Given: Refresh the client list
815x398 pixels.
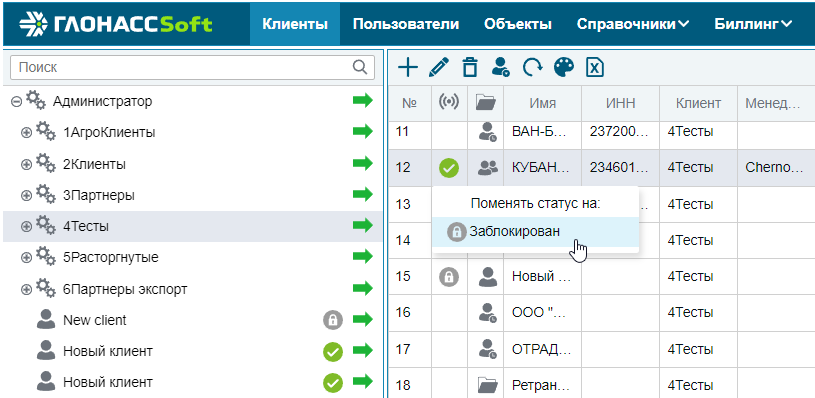Looking at the screenshot, I should click(532, 68).
